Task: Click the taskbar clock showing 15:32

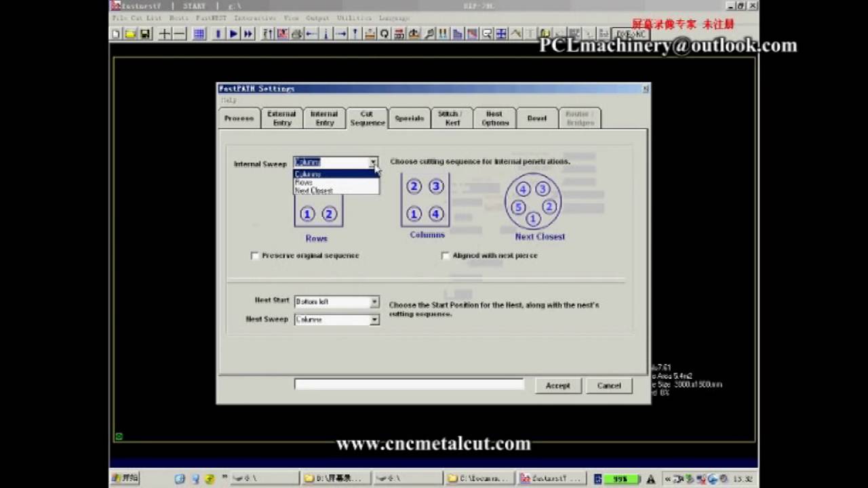Action: [x=743, y=479]
